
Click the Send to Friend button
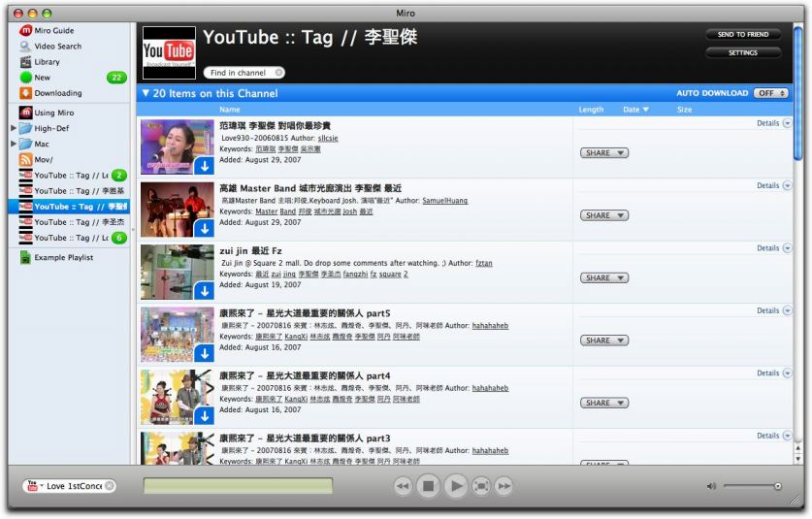tap(743, 34)
